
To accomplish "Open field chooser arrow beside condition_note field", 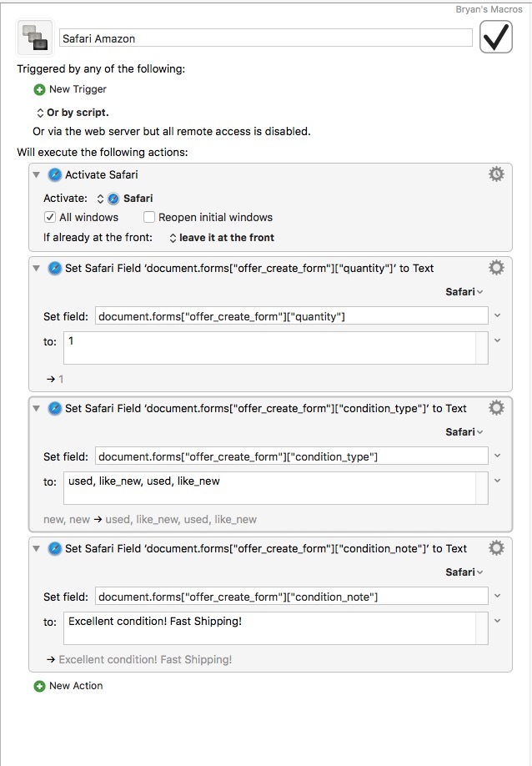I will click(x=497, y=596).
